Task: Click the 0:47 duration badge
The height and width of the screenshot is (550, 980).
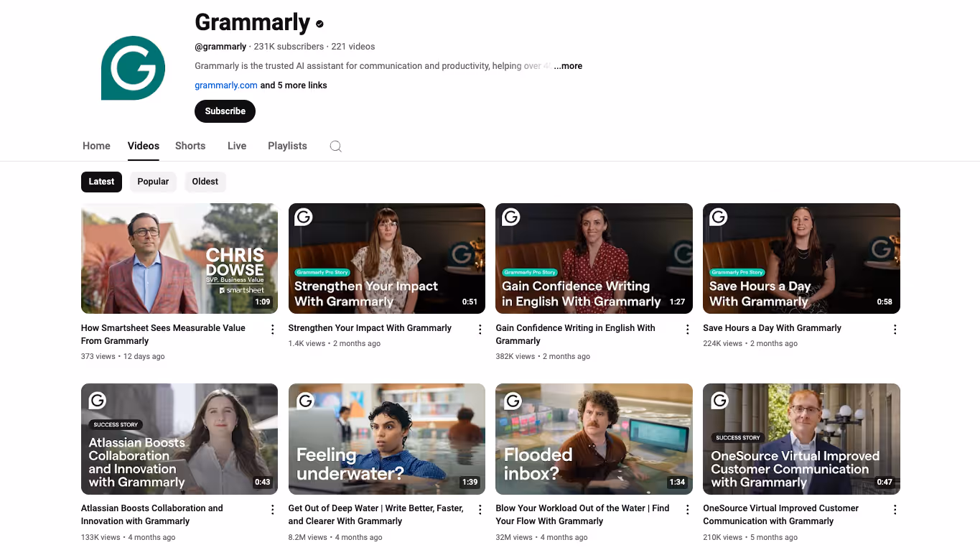Action: tap(885, 483)
